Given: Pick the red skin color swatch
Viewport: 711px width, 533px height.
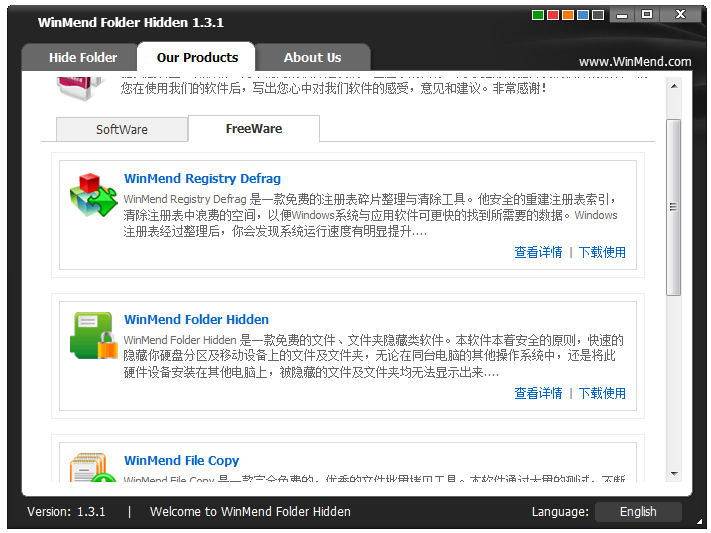Looking at the screenshot, I should point(553,15).
